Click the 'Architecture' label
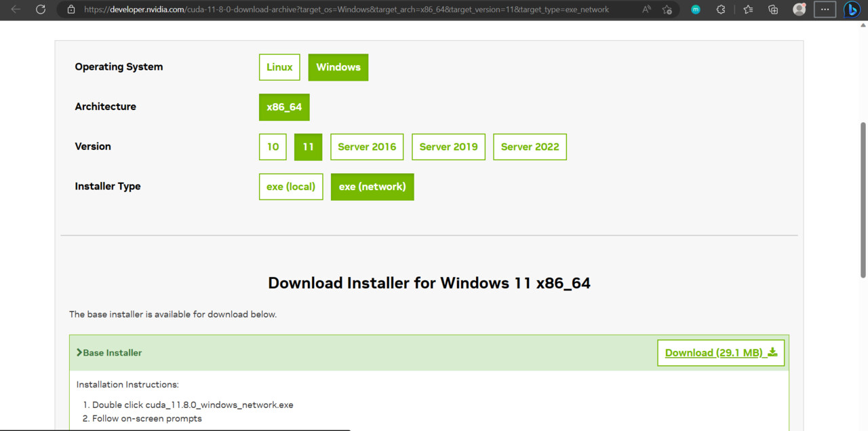The image size is (868, 431). coord(105,107)
